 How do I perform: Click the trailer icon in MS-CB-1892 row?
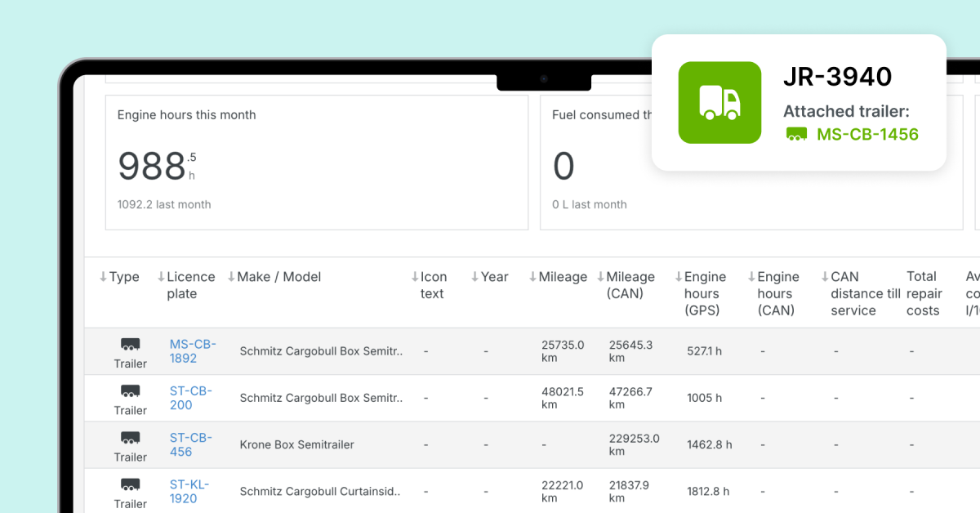coord(131,346)
